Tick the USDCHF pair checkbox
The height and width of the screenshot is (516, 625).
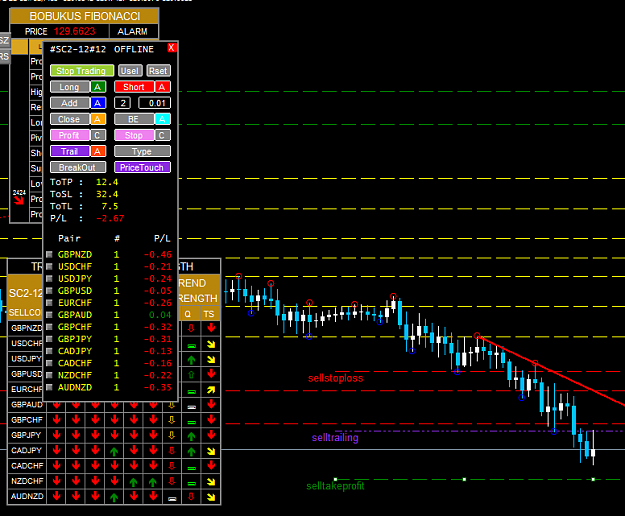[x=49, y=266]
